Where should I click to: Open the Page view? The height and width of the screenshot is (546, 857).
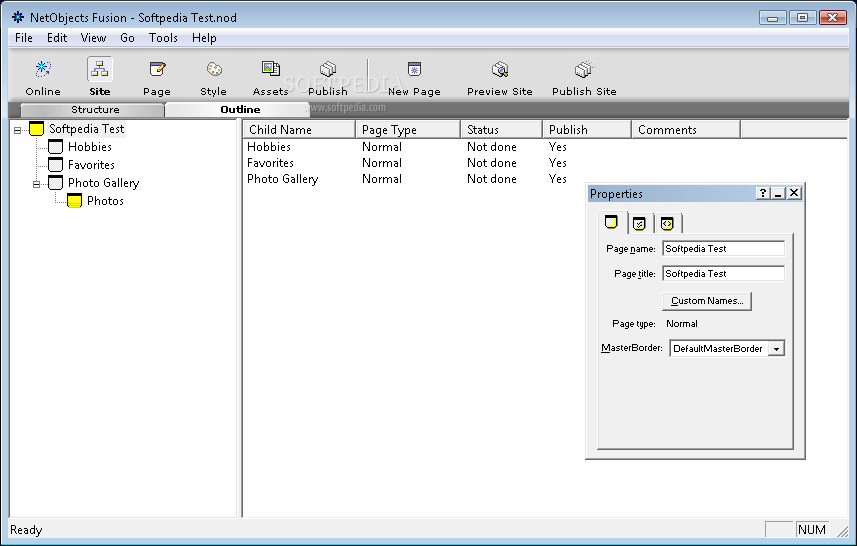pyautogui.click(x=157, y=78)
